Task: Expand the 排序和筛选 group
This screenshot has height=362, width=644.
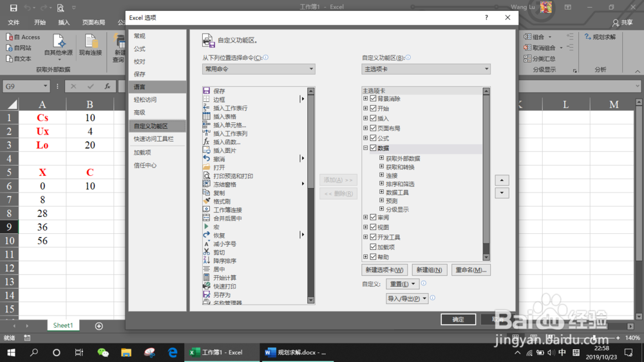Action: point(381,184)
